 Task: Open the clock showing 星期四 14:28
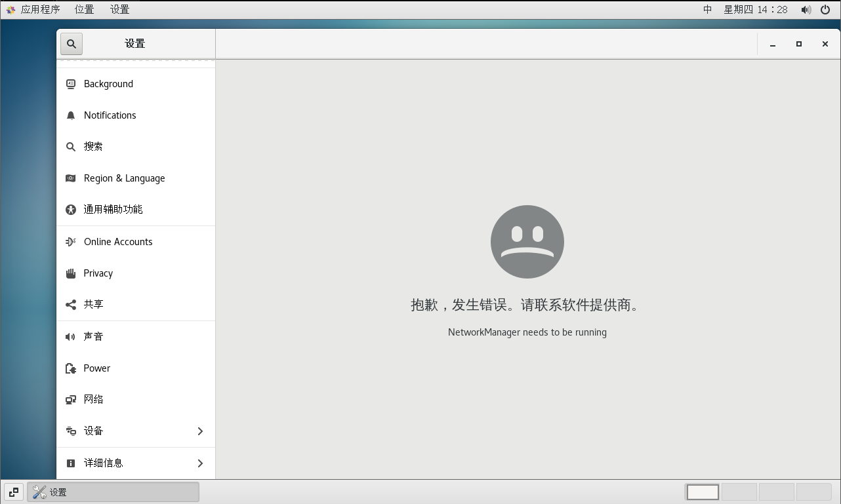tap(756, 9)
